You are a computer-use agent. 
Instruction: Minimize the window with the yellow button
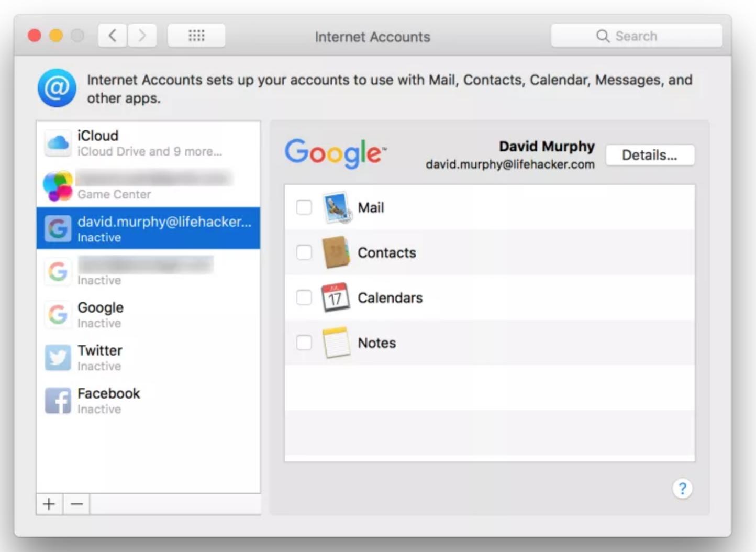[x=56, y=36]
